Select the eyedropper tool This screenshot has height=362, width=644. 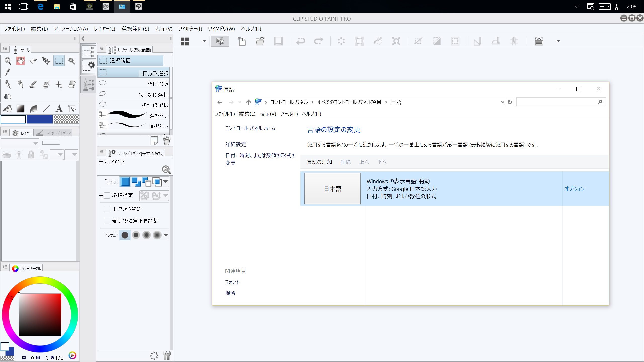click(x=8, y=72)
